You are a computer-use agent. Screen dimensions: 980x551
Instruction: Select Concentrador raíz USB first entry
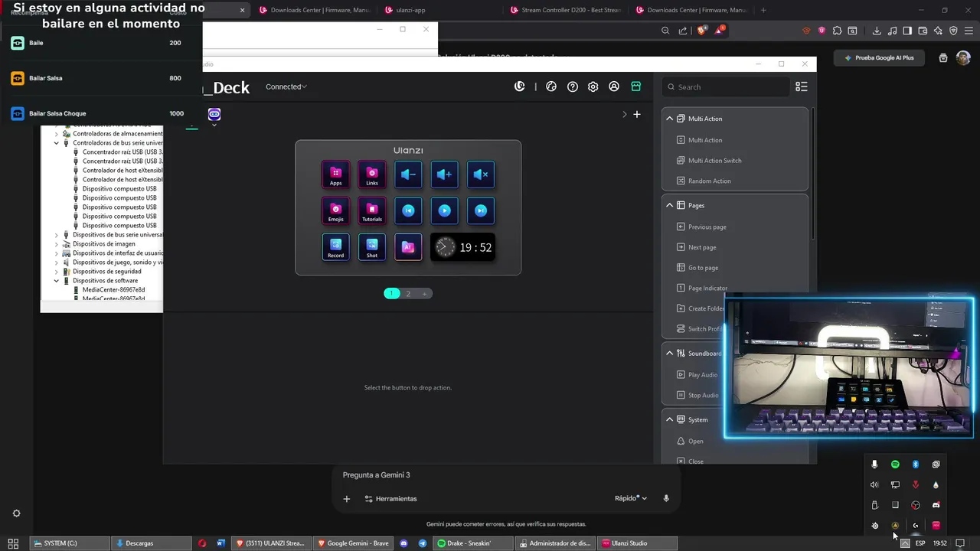[122, 152]
